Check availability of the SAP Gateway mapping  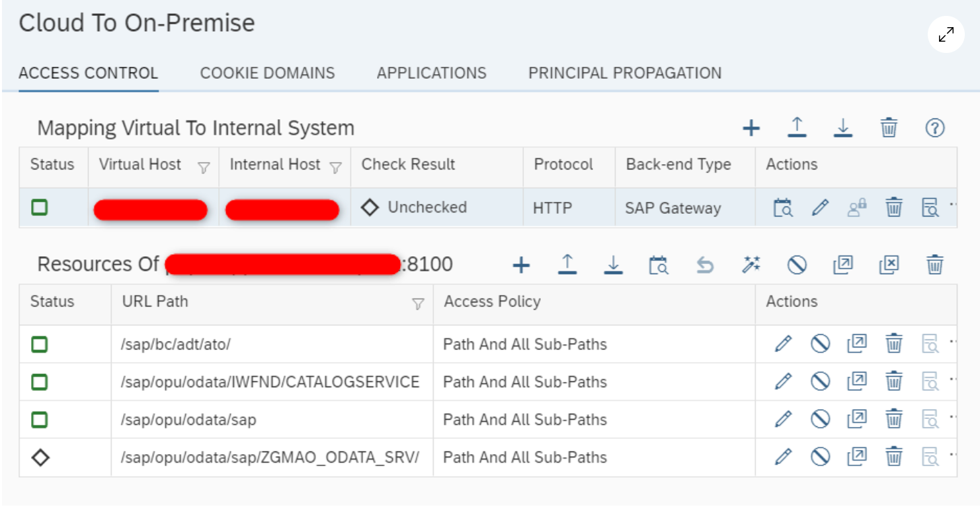click(x=783, y=208)
